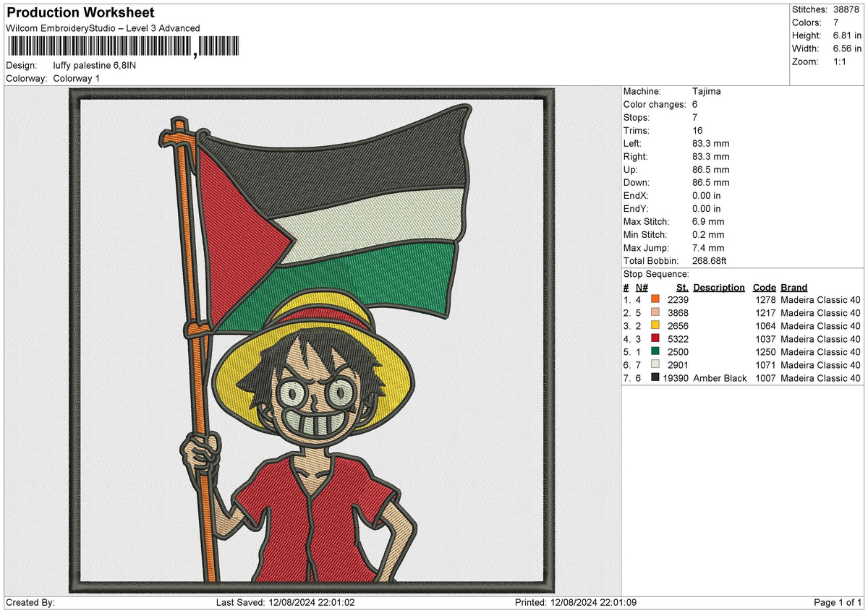This screenshot has width=868, height=613.
Task: Click the off-white swatch for code 1071
Action: pyautogui.click(x=655, y=364)
